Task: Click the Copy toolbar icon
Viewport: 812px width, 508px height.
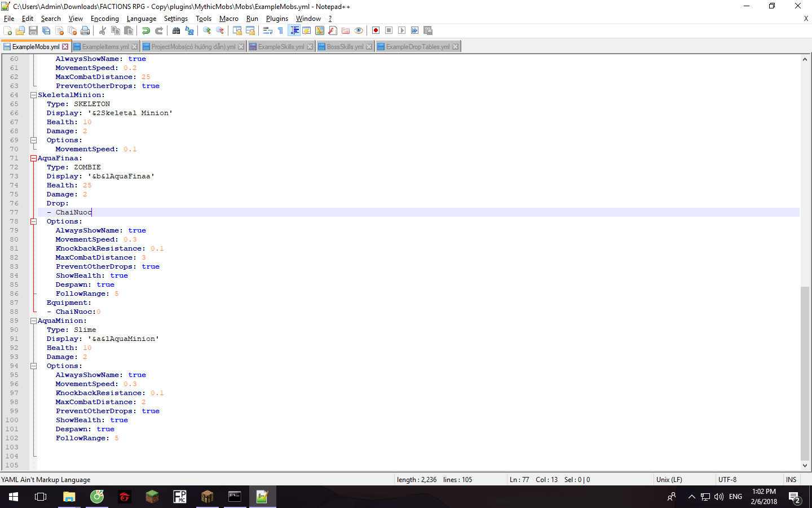Action: (x=116, y=30)
